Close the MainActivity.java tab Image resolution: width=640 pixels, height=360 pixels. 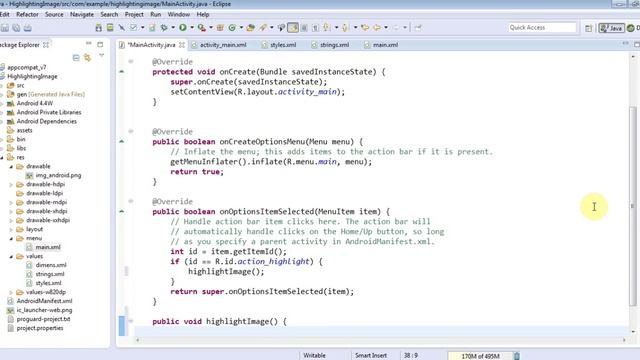(182, 45)
